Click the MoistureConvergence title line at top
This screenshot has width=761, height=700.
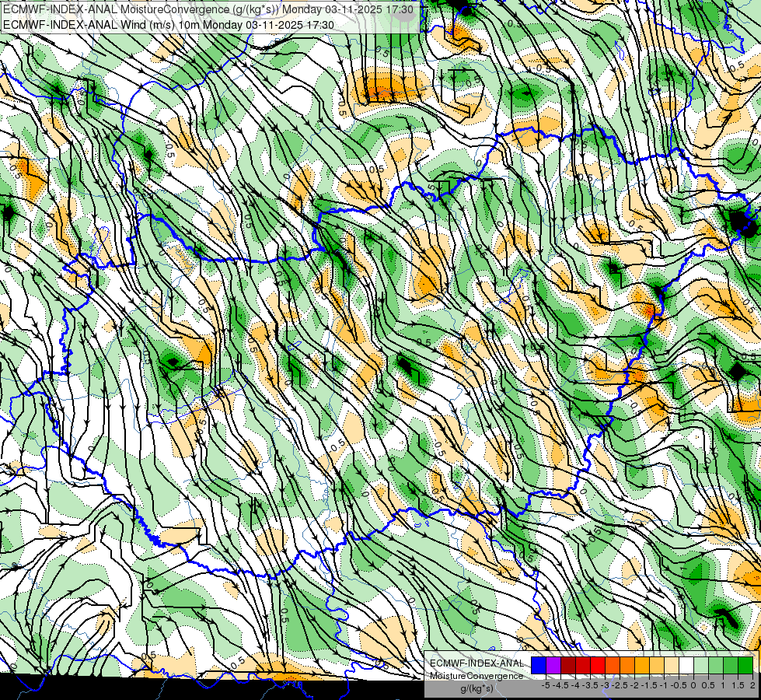[x=208, y=9]
